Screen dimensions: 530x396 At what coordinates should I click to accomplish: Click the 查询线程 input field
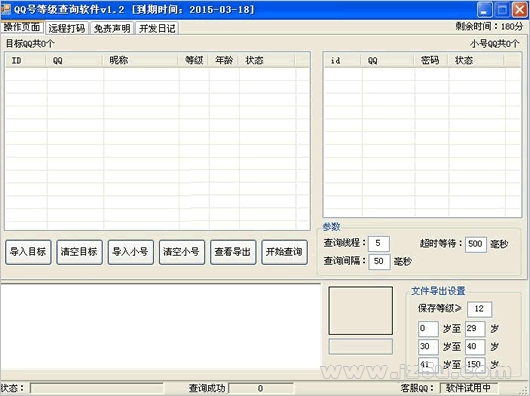[x=379, y=243]
